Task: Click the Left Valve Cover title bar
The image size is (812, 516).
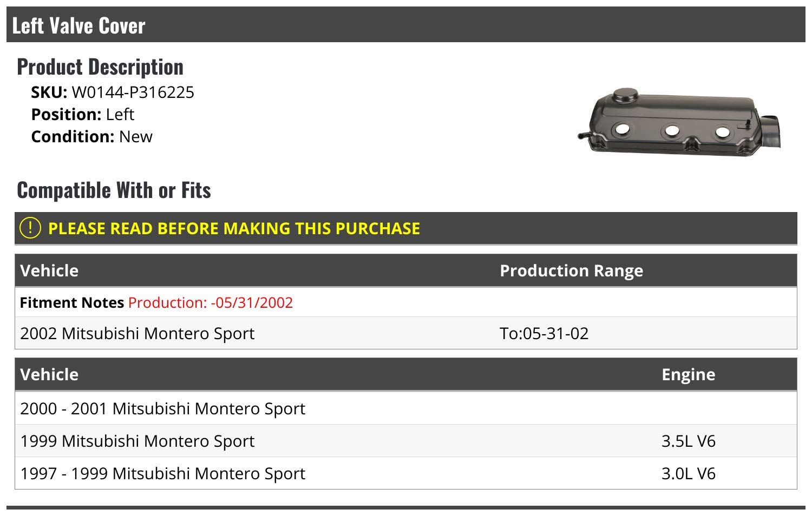Action: click(406, 25)
